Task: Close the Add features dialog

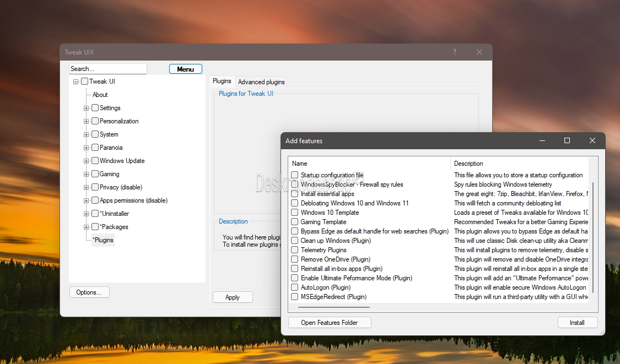Action: coord(592,141)
